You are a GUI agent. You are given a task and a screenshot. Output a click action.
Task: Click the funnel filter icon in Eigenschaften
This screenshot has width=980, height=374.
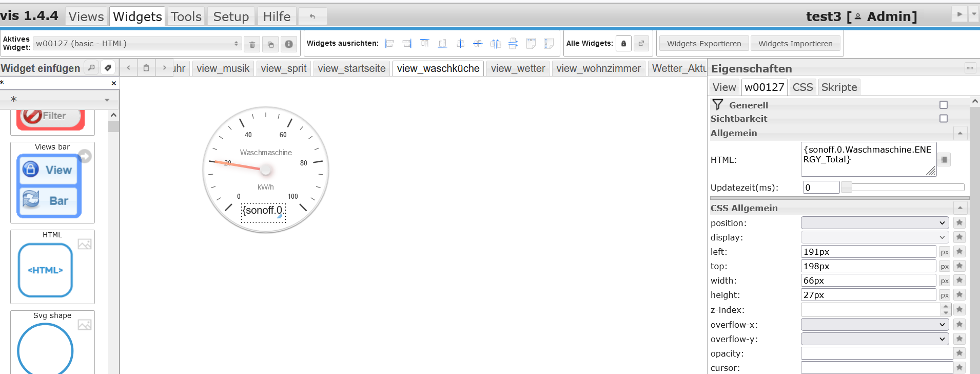click(x=717, y=105)
